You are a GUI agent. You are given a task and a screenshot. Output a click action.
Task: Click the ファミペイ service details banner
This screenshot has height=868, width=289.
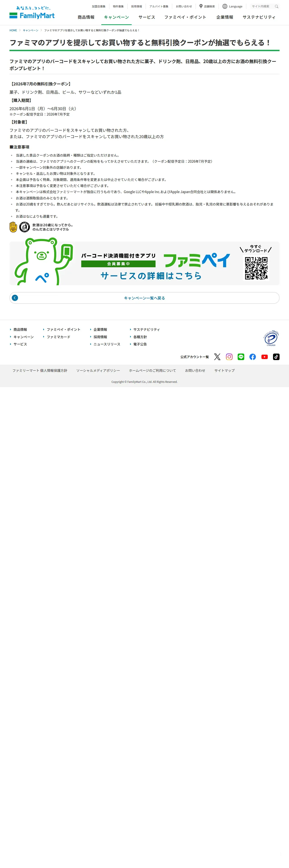pyautogui.click(x=144, y=263)
